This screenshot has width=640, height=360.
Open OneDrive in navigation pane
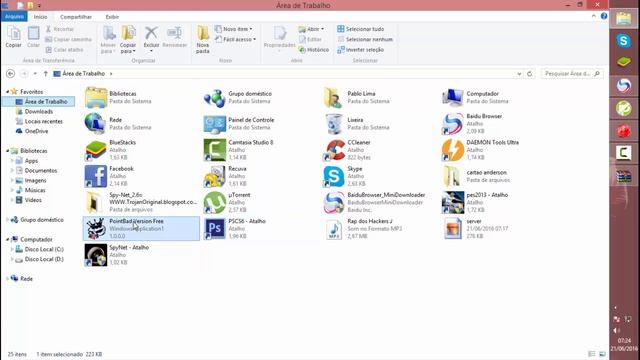36,131
